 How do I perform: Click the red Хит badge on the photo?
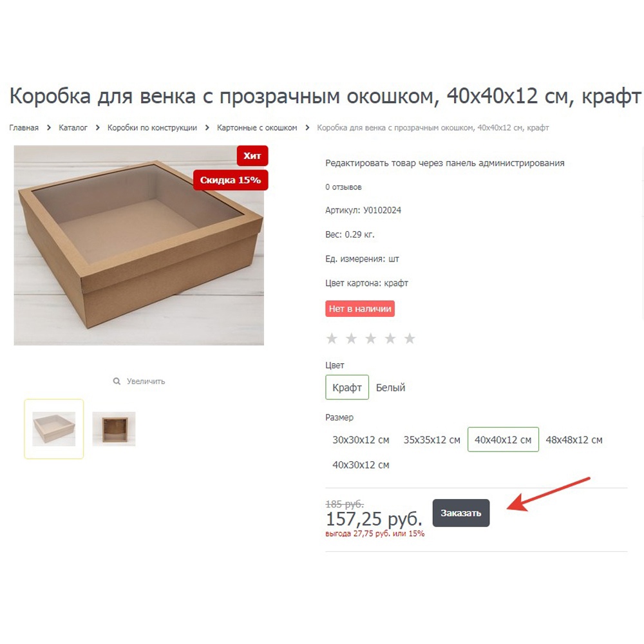point(252,156)
